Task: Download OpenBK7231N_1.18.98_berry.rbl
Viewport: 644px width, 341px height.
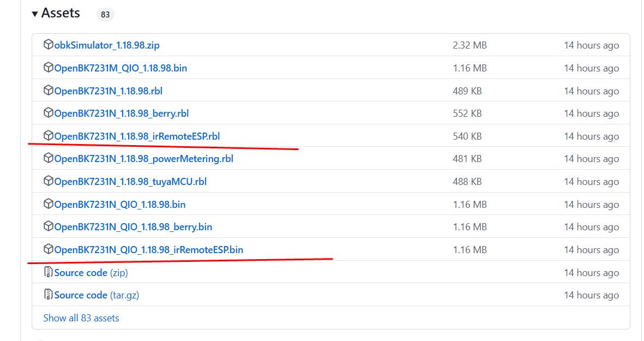Action: pos(122,113)
